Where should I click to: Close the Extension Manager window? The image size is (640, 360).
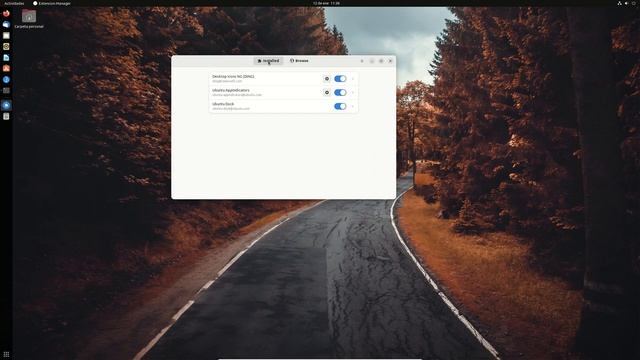[x=390, y=61]
